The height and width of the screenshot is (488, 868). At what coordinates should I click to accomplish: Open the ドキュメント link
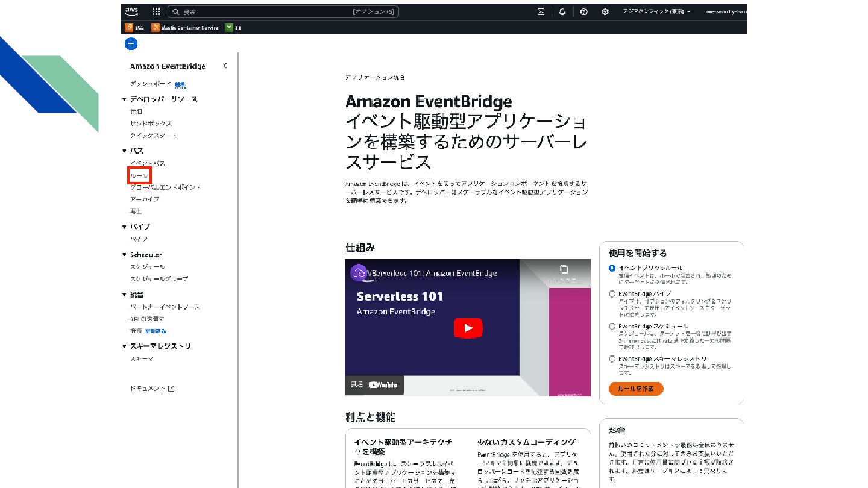coord(148,389)
